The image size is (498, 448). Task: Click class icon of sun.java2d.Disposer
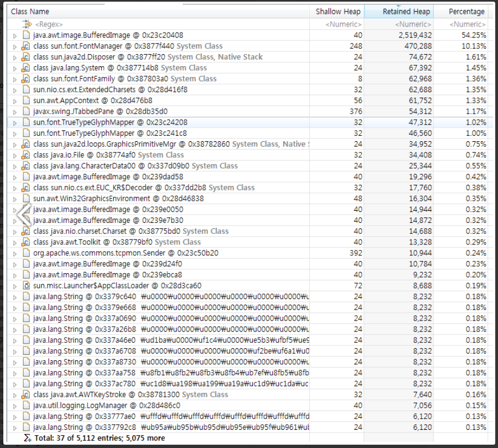click(26, 57)
